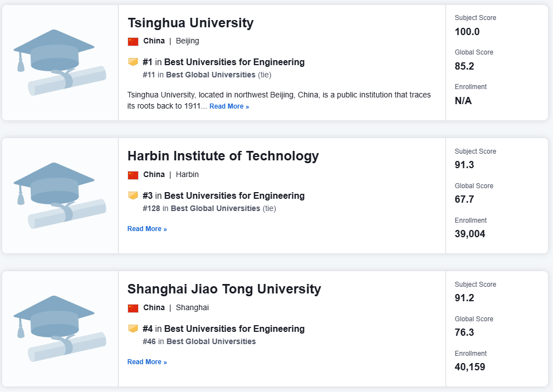Click Tsinghua's #11 Best Global Universities link
Screen dimensions: 553x392
point(211,75)
